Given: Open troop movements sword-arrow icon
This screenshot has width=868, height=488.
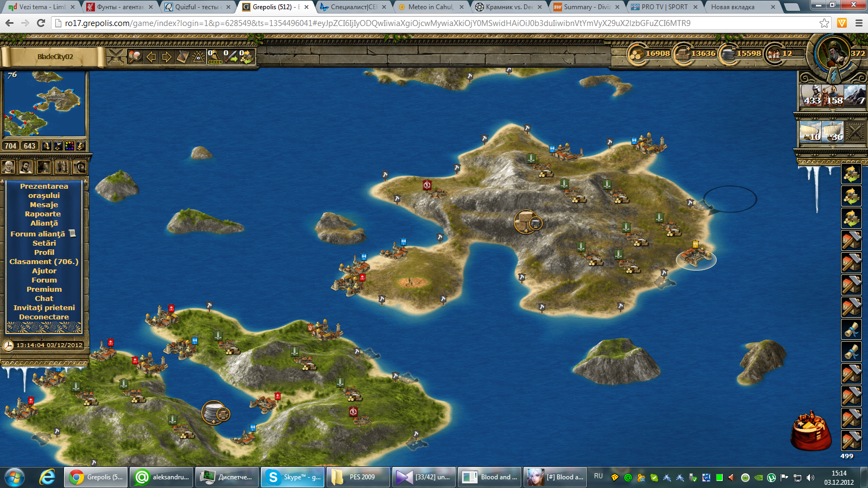Looking at the screenshot, I should click(x=231, y=56).
